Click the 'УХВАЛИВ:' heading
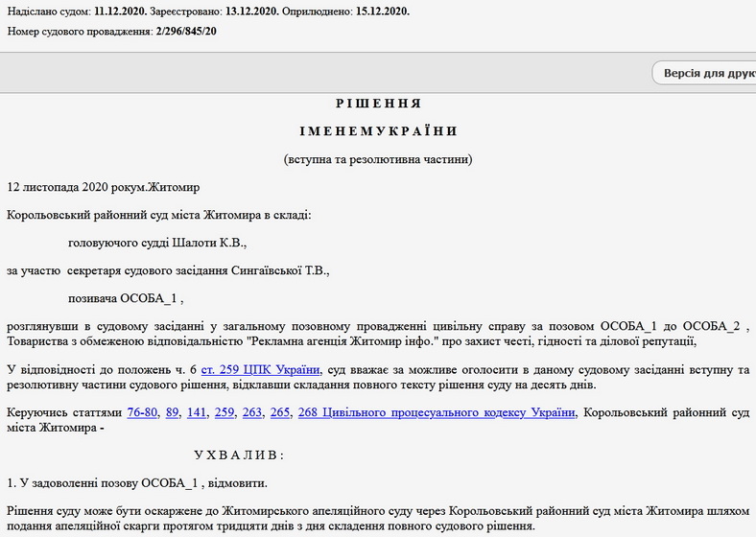 239,455
